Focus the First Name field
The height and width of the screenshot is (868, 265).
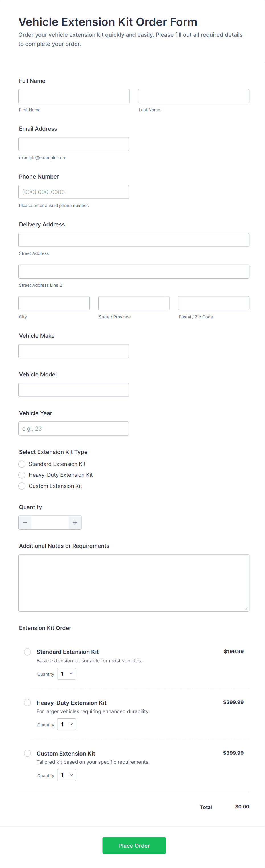point(74,96)
